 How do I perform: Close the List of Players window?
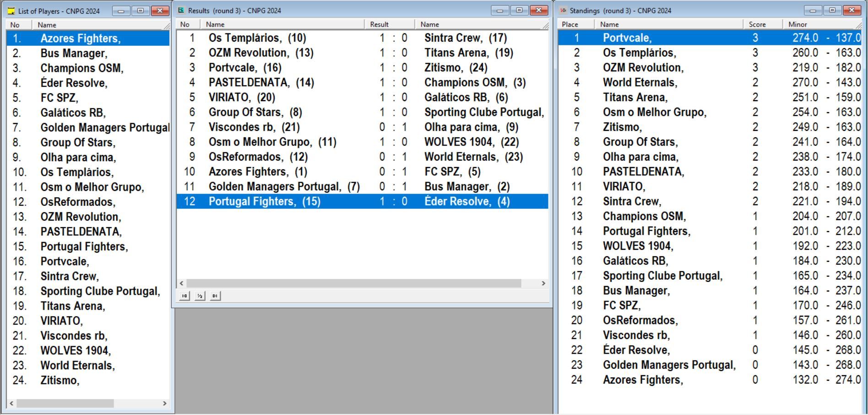tap(160, 11)
